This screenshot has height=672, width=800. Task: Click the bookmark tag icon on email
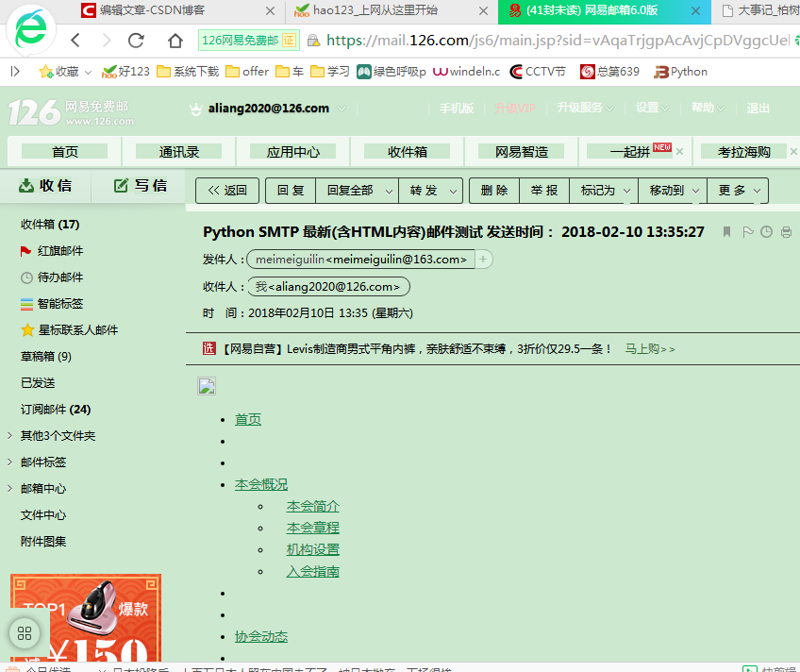coord(727,232)
